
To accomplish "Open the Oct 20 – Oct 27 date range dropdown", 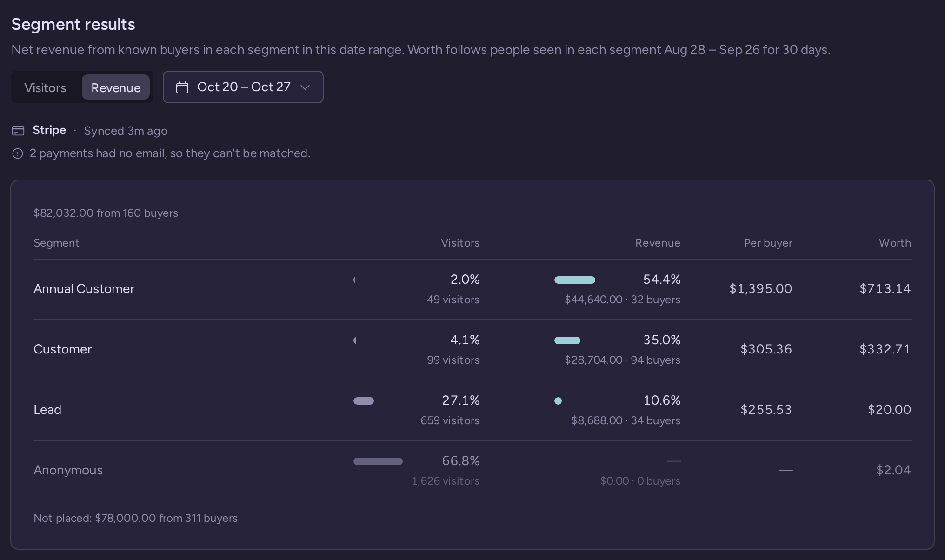I will coord(243,87).
